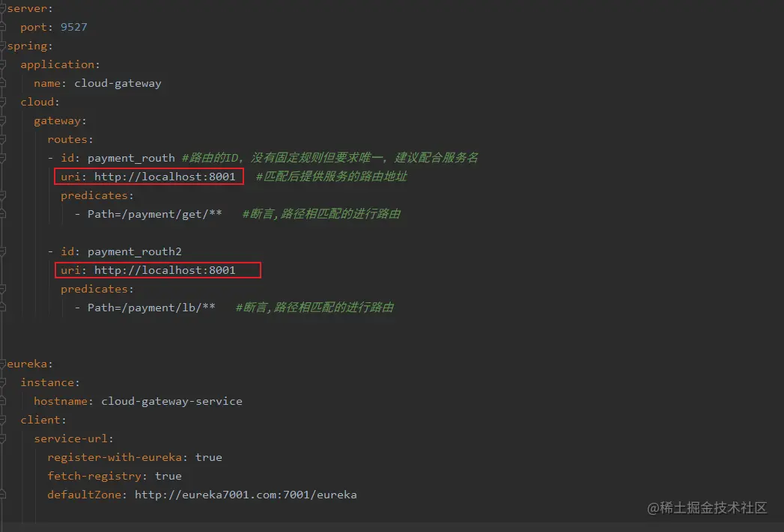Click the service-url key
The width and height of the screenshot is (784, 532).
(70, 438)
